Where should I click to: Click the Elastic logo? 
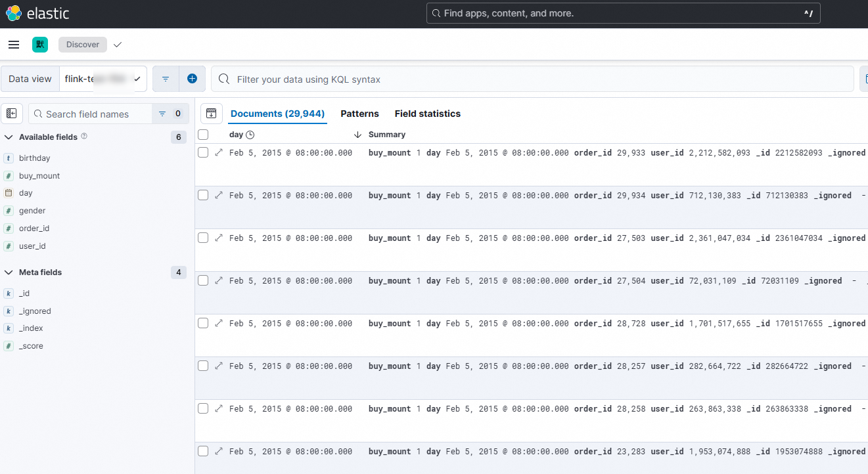[37, 13]
